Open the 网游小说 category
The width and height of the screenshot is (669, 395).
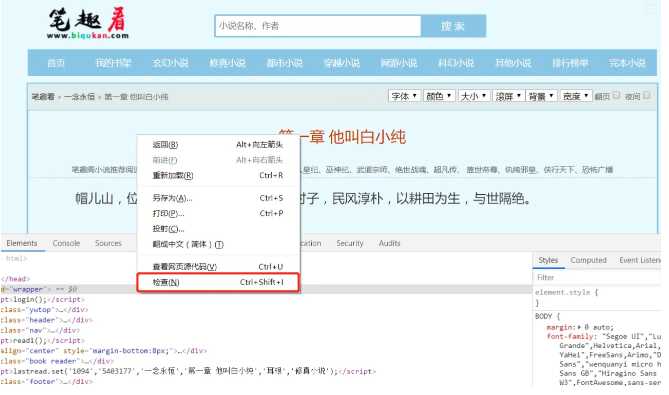click(x=399, y=63)
